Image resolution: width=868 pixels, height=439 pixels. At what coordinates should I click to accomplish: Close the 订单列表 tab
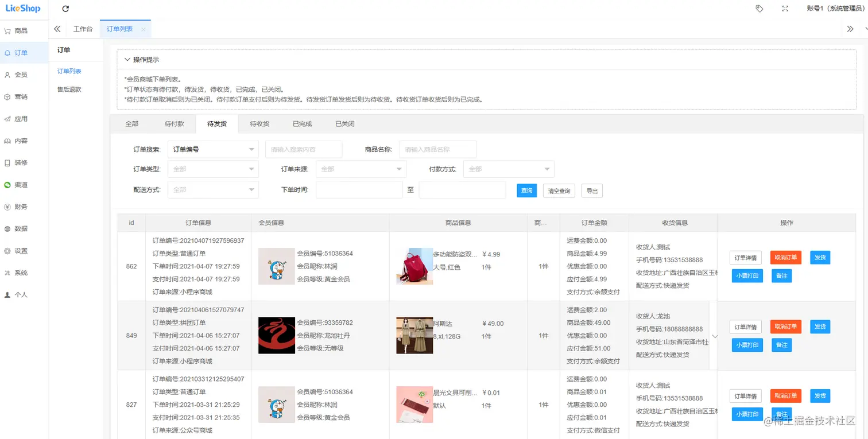click(143, 29)
